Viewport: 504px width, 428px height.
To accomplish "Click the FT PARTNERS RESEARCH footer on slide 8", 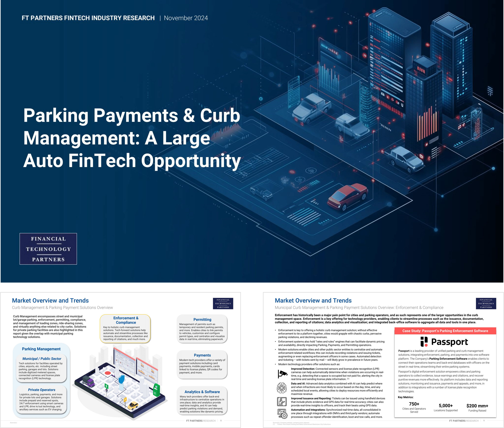I will tap(201, 421).
